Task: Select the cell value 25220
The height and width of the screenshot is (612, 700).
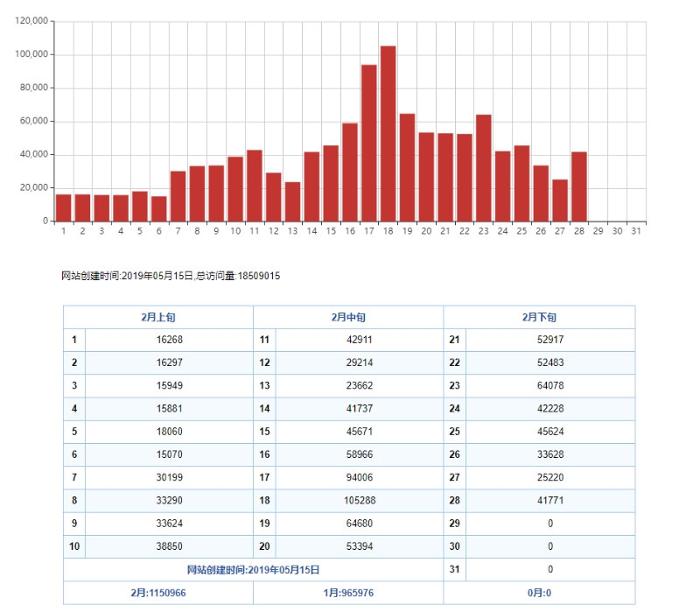Action: 550,477
